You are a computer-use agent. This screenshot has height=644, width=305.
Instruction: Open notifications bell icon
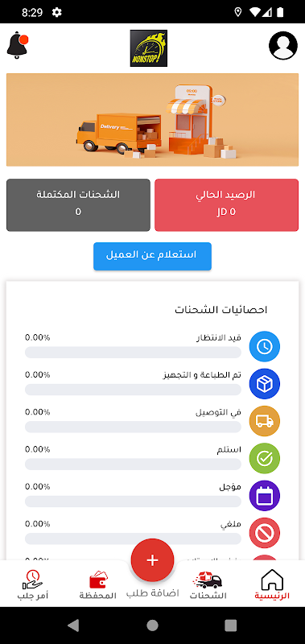(x=17, y=45)
